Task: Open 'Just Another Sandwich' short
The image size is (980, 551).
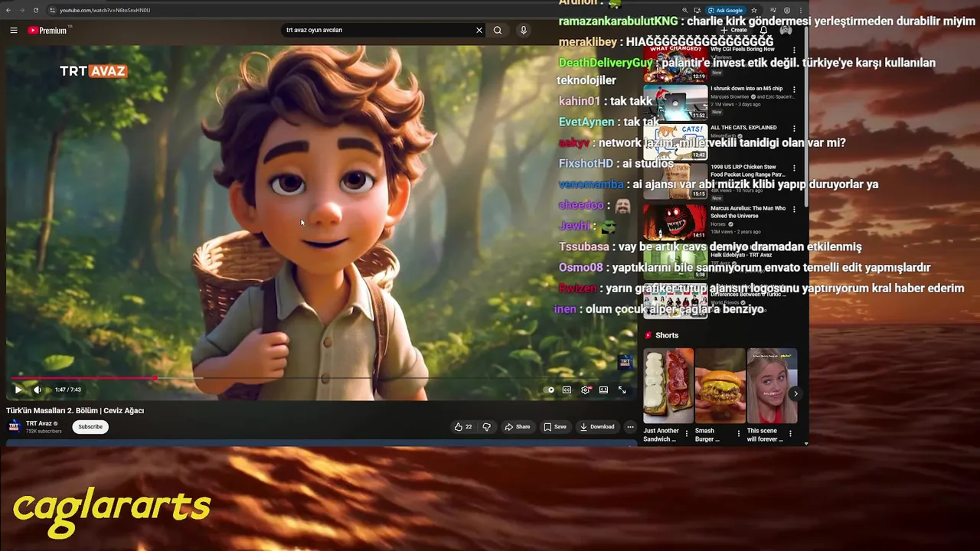Action: (x=668, y=386)
